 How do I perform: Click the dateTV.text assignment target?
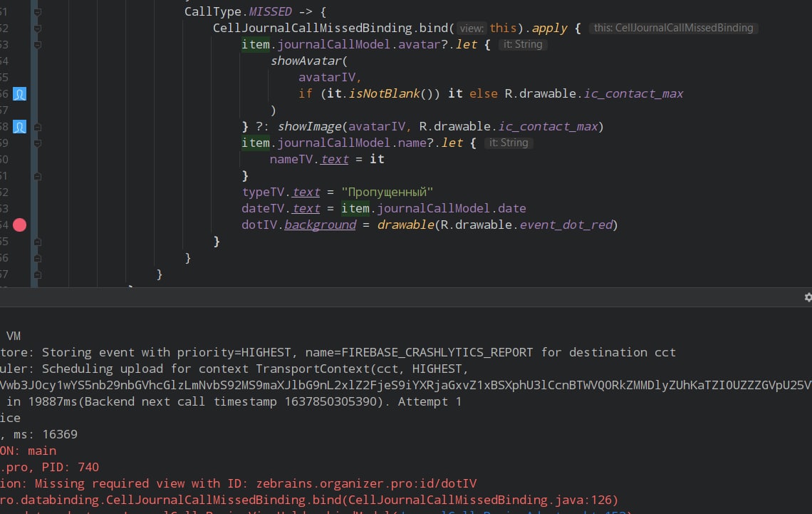click(281, 208)
